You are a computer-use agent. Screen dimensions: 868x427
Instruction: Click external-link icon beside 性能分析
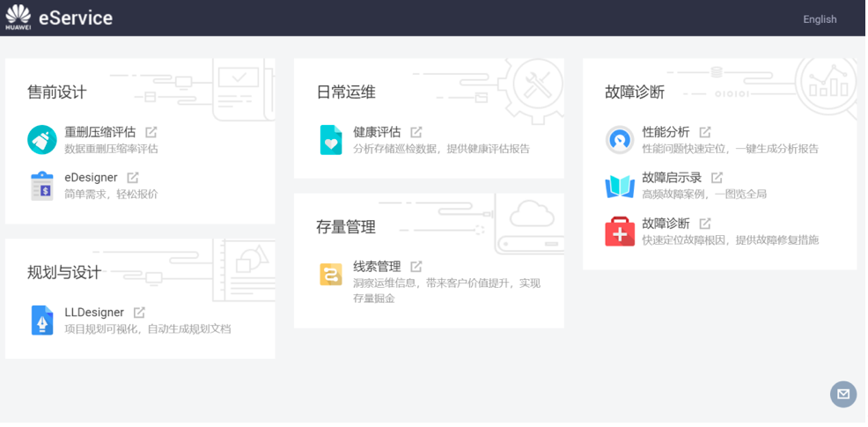click(x=705, y=132)
